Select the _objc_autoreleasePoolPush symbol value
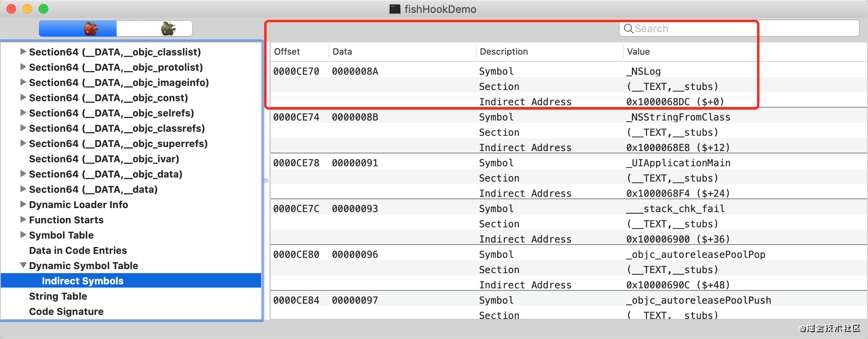 [699, 300]
